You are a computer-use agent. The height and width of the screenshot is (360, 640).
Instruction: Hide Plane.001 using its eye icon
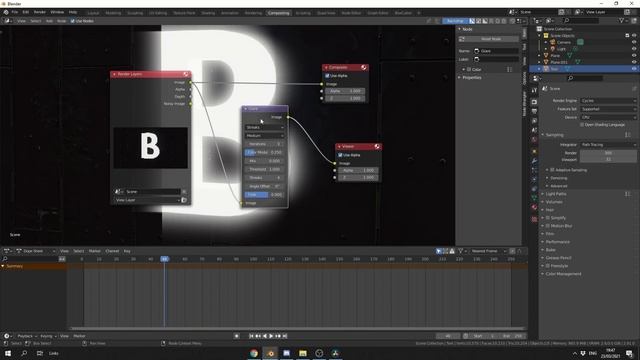pyautogui.click(x=634, y=62)
